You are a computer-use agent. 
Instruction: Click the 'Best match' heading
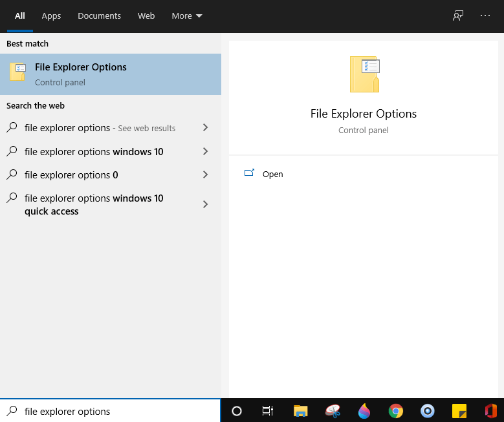tap(27, 44)
